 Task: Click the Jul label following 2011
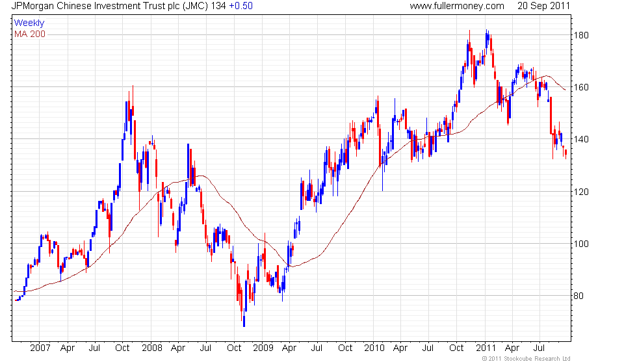pyautogui.click(x=539, y=348)
